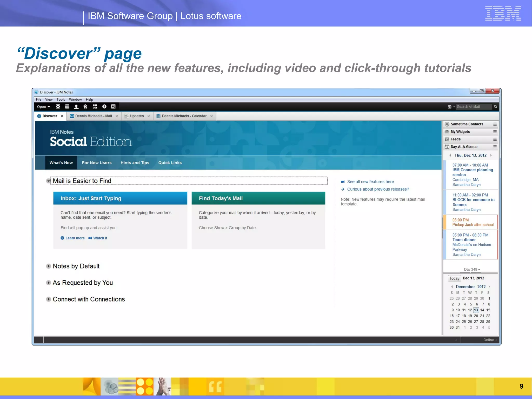Expand Notes by Default section

click(x=48, y=266)
